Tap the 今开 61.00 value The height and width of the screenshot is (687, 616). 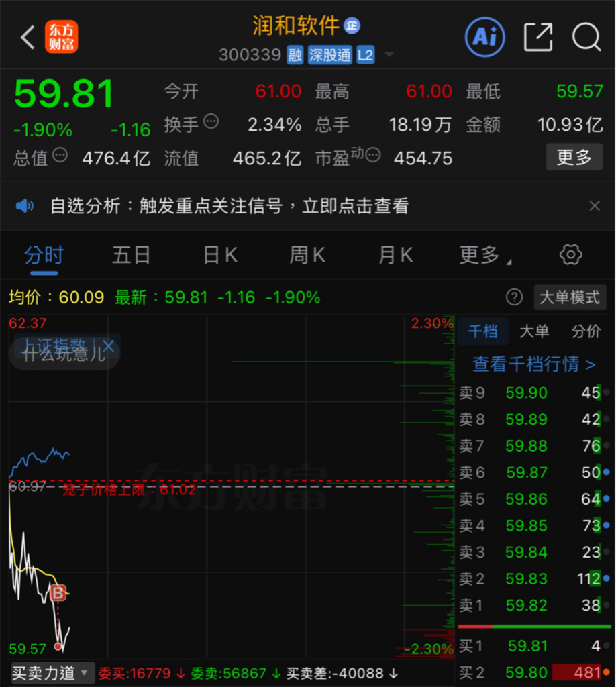coord(278,91)
